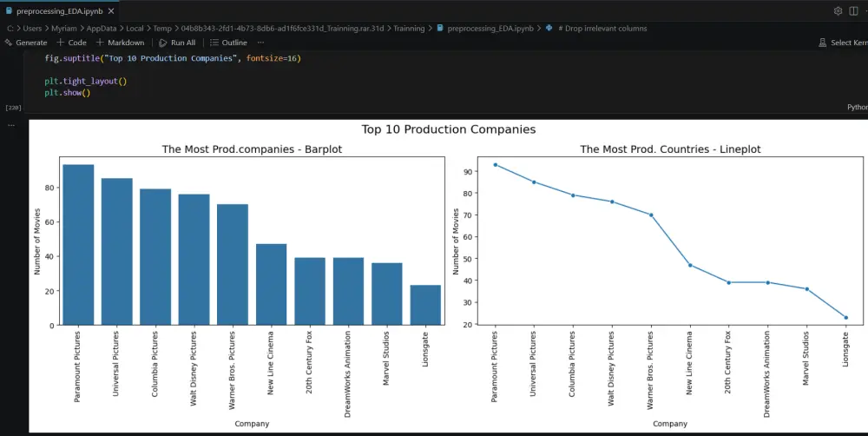This screenshot has height=436, width=868.
Task: Split the editor with the layout icon
Action: (x=853, y=11)
